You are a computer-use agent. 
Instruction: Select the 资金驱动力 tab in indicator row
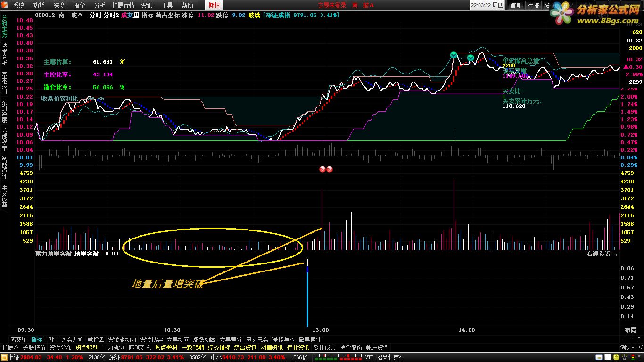[122, 339]
